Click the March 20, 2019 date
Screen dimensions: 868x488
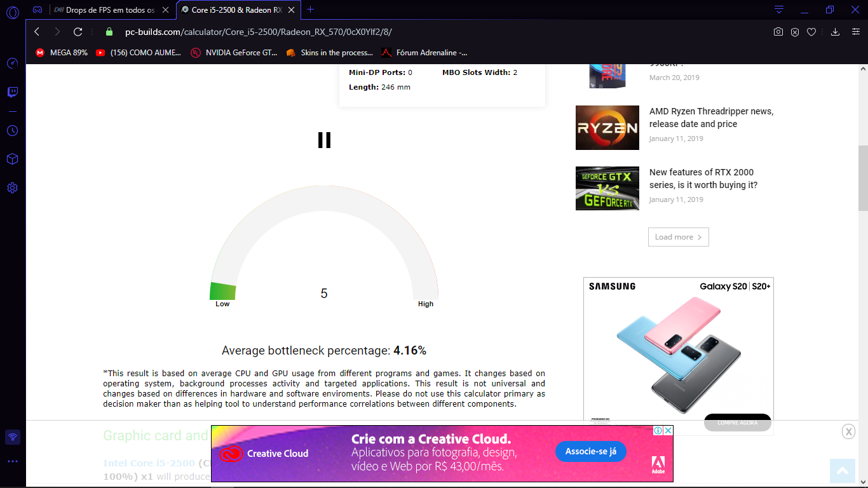coord(674,78)
